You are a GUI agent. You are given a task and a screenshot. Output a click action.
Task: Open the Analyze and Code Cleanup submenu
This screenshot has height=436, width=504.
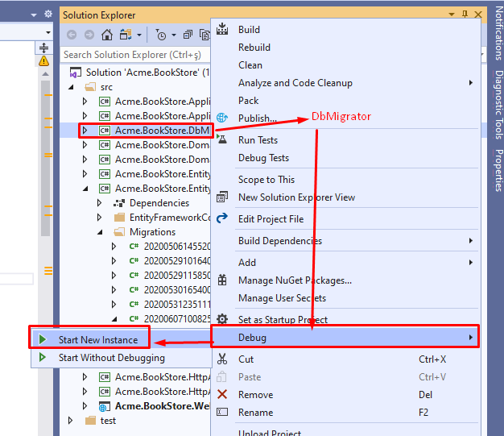(295, 83)
